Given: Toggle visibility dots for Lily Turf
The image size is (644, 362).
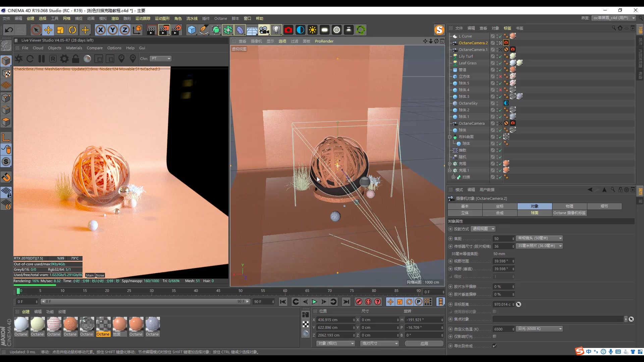Looking at the screenshot, I should (497, 56).
